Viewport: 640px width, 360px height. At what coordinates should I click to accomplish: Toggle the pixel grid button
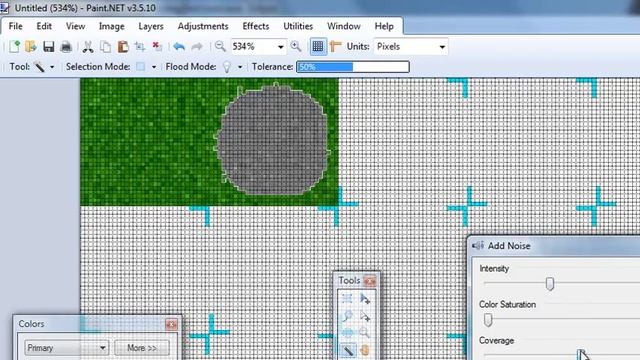tap(318, 47)
